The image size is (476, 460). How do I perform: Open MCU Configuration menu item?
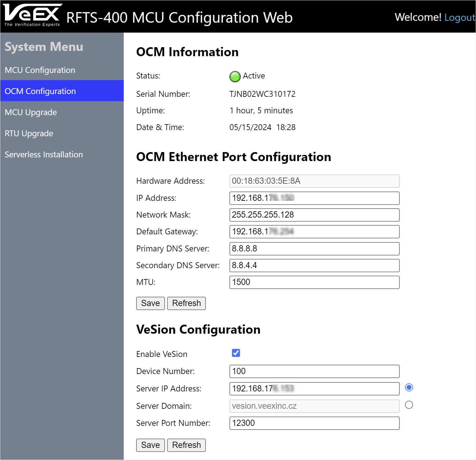coord(62,70)
